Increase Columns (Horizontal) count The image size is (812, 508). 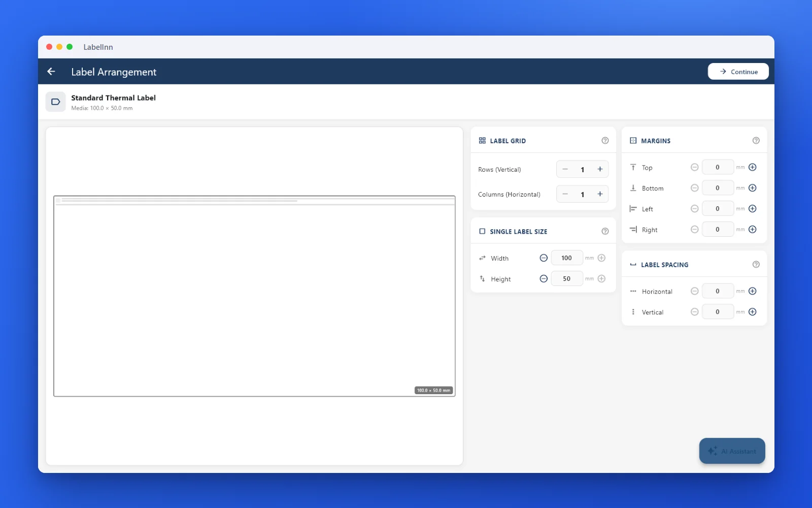tap(600, 194)
